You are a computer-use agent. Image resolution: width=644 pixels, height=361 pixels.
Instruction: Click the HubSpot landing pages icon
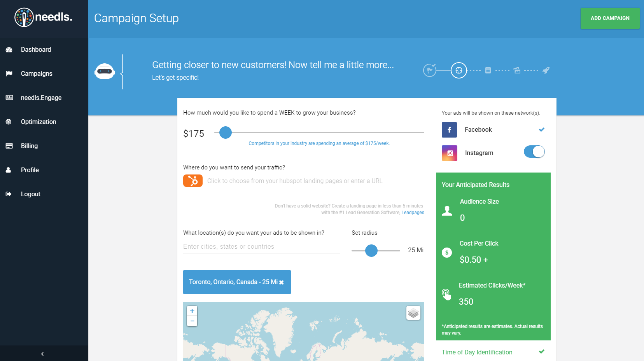coord(192,181)
